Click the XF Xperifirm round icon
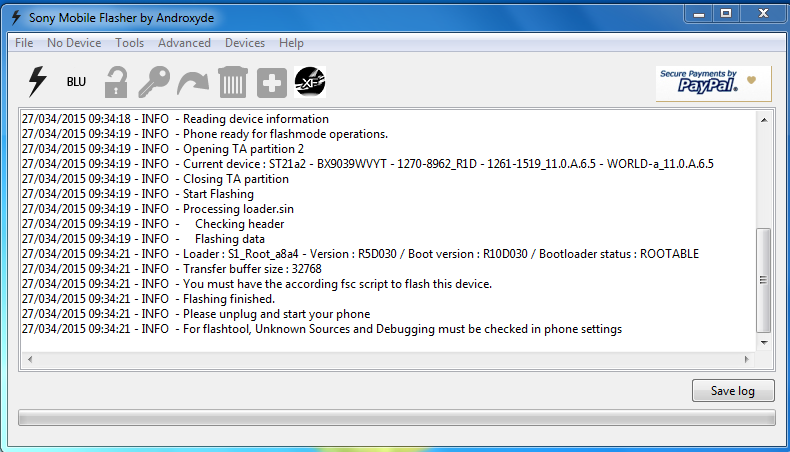This screenshot has width=790, height=452. tap(310, 82)
